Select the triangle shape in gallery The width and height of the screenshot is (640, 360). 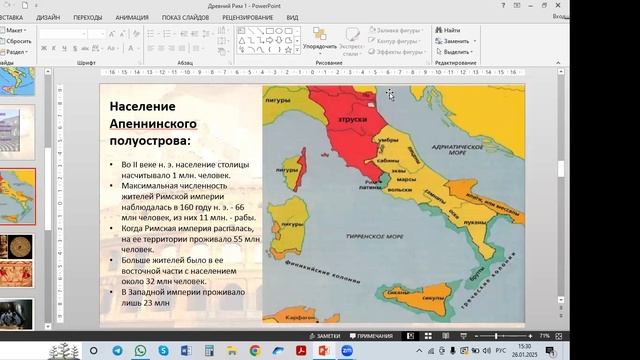(242, 40)
